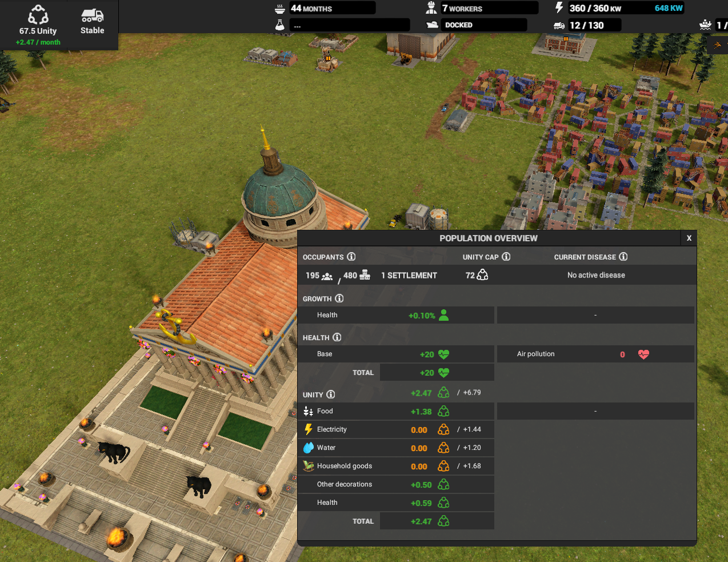The height and width of the screenshot is (562, 728).
Task: Click the green person icon in Growth row
Action: point(444,315)
